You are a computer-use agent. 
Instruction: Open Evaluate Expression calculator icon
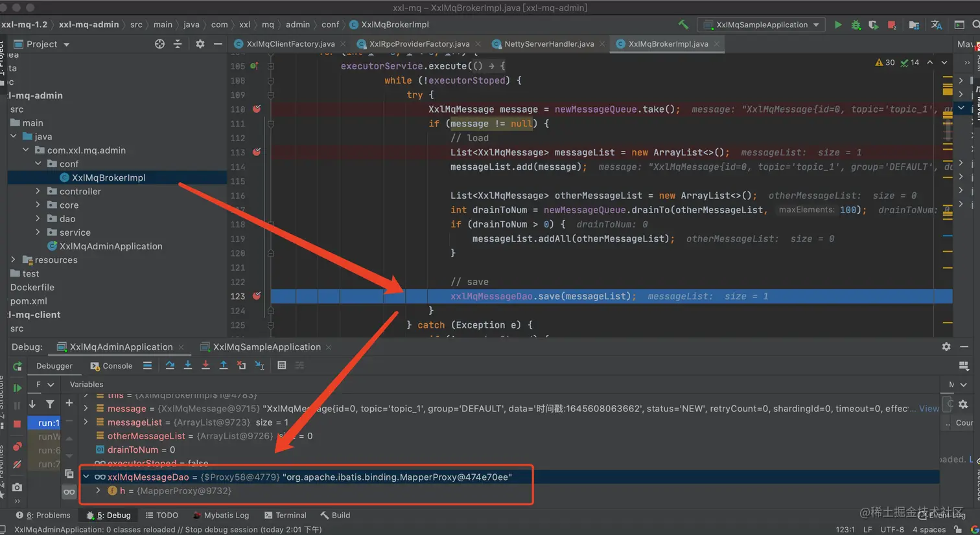click(281, 365)
